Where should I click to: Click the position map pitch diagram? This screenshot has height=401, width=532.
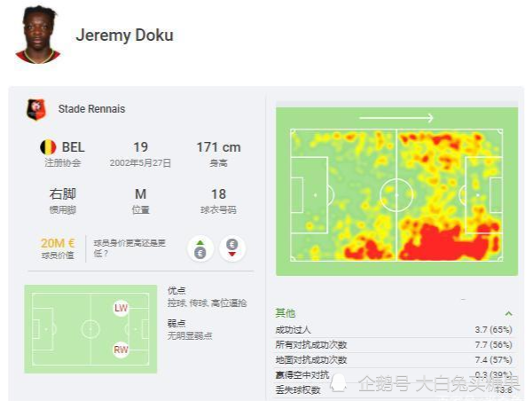(90, 329)
